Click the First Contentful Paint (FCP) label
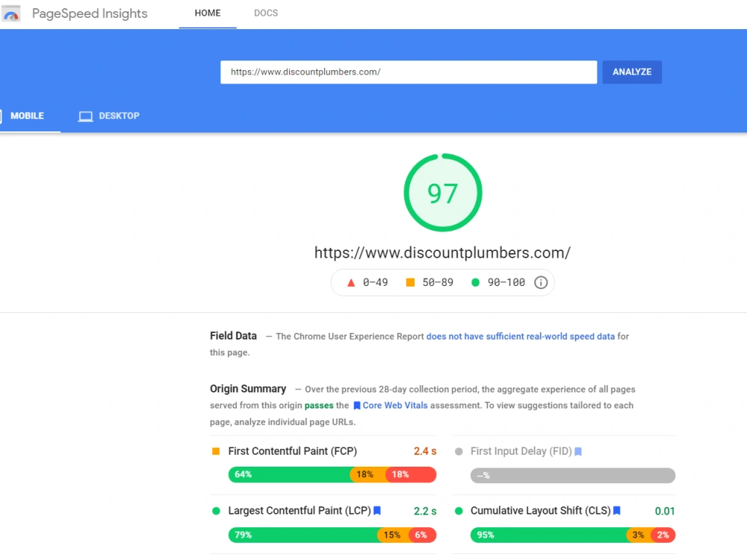This screenshot has width=747, height=560. pyautogui.click(x=293, y=451)
